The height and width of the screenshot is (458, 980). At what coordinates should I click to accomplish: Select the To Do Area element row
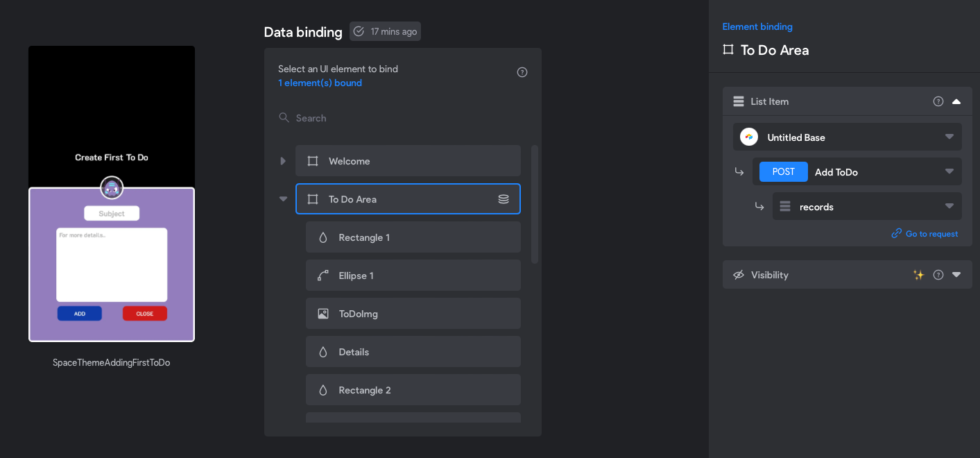(x=408, y=199)
